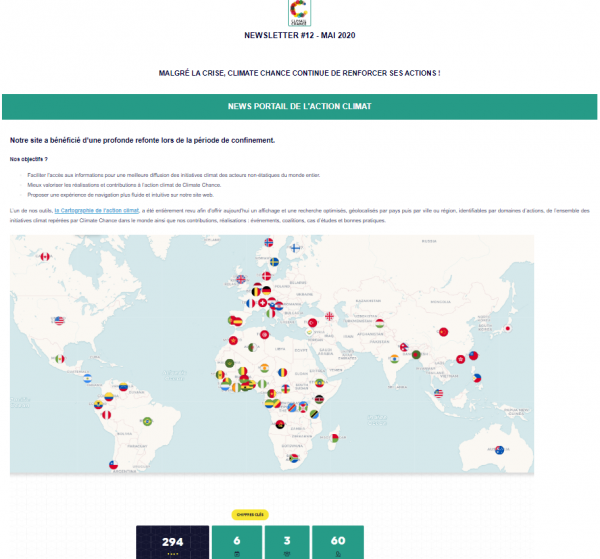Click the Tanzania flag marker
This screenshot has width=600, height=559.
click(x=314, y=414)
